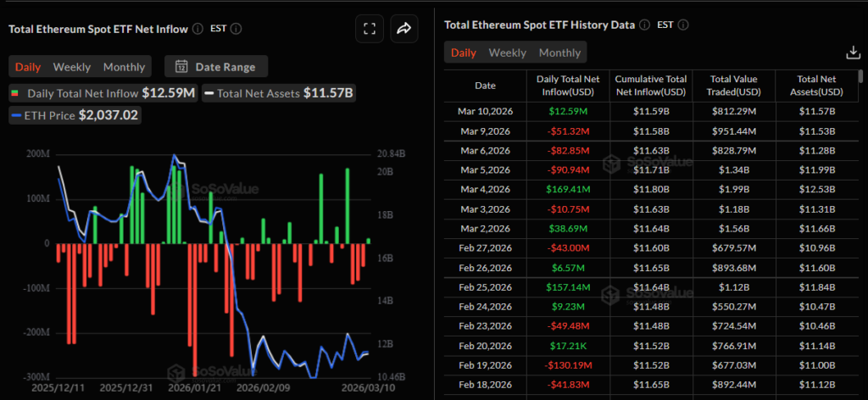Open the Date Range picker

click(x=216, y=66)
